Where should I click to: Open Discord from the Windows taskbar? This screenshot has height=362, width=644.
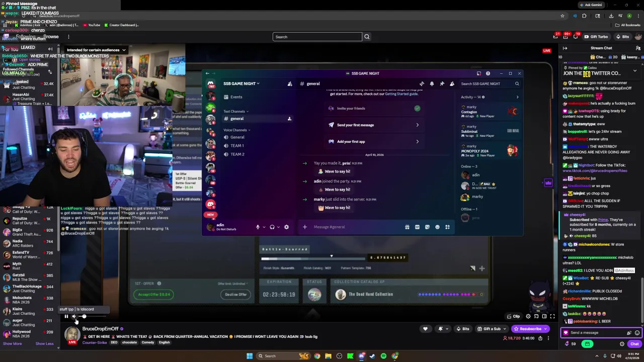coord(361,356)
